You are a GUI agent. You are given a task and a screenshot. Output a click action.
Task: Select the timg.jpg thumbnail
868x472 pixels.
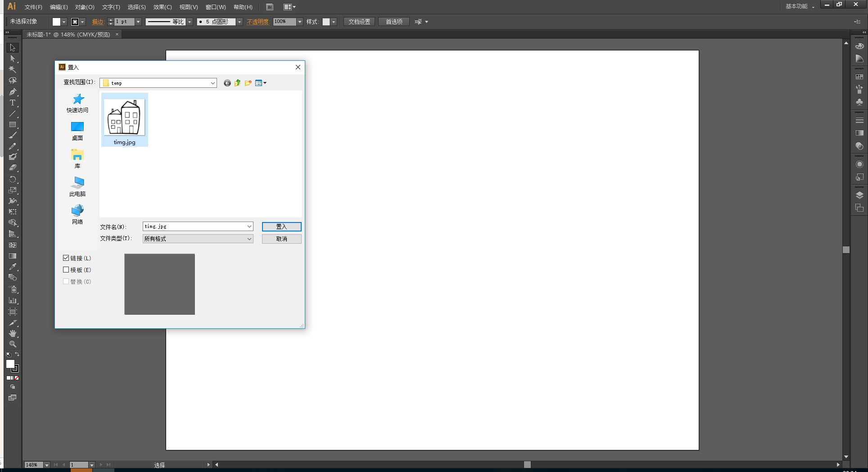click(125, 118)
